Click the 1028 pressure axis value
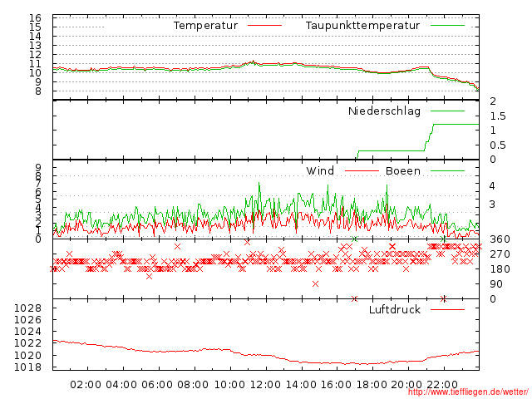 tap(27, 308)
